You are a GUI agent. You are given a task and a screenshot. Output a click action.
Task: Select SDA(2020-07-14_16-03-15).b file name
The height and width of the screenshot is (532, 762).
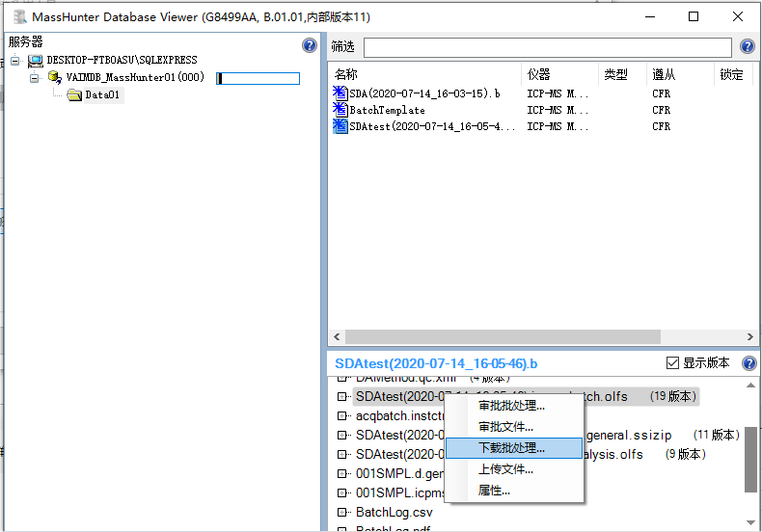tap(424, 93)
